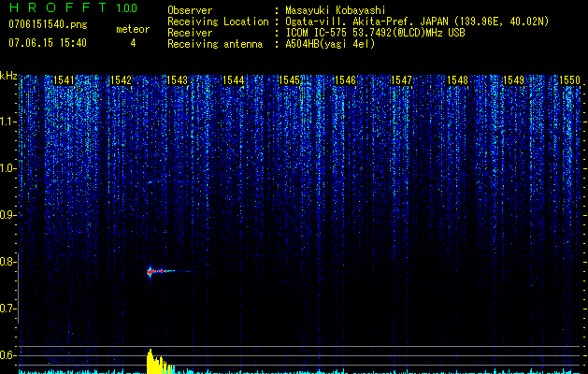Click the 1.0 kHz axis label
Viewport: 588px width, 374px height.
click(x=7, y=168)
